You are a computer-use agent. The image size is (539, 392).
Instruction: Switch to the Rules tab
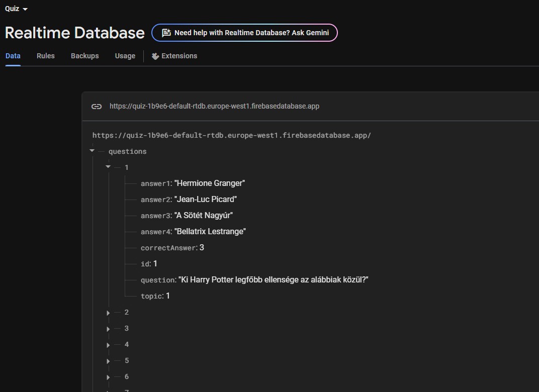[45, 56]
